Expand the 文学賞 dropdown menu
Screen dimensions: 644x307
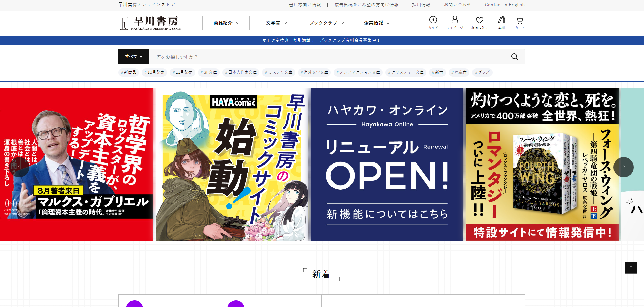(x=276, y=23)
